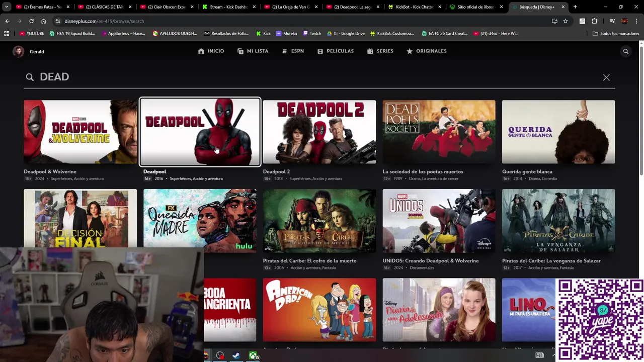The width and height of the screenshot is (644, 362).
Task: Open PELÍCULAS in the navigation
Action: (x=336, y=51)
